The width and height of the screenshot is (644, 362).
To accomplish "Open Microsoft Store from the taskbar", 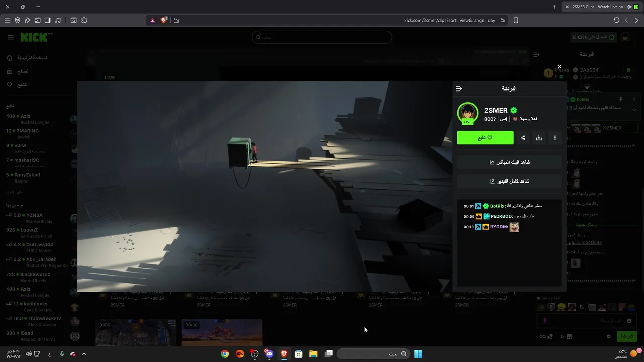I will point(298,354).
